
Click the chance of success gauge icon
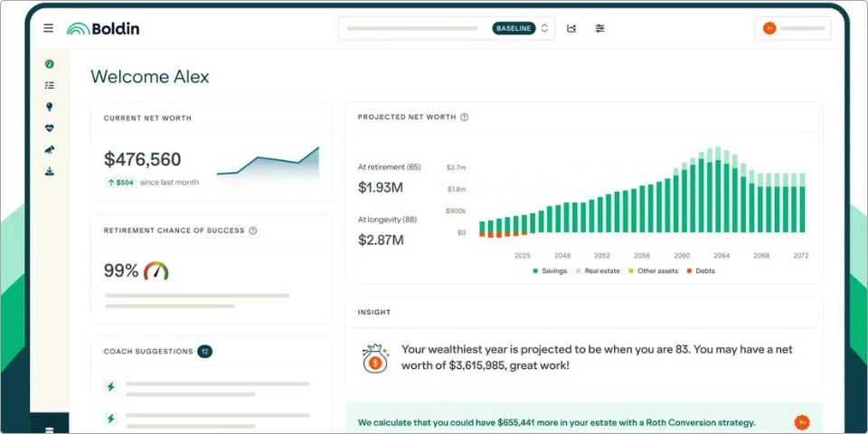tap(156, 270)
